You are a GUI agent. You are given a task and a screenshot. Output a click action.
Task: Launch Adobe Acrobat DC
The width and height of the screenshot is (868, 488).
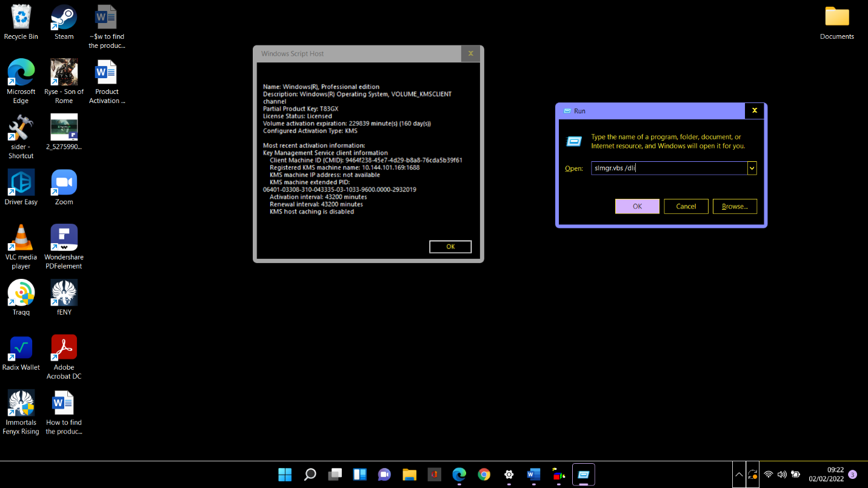pyautogui.click(x=64, y=348)
